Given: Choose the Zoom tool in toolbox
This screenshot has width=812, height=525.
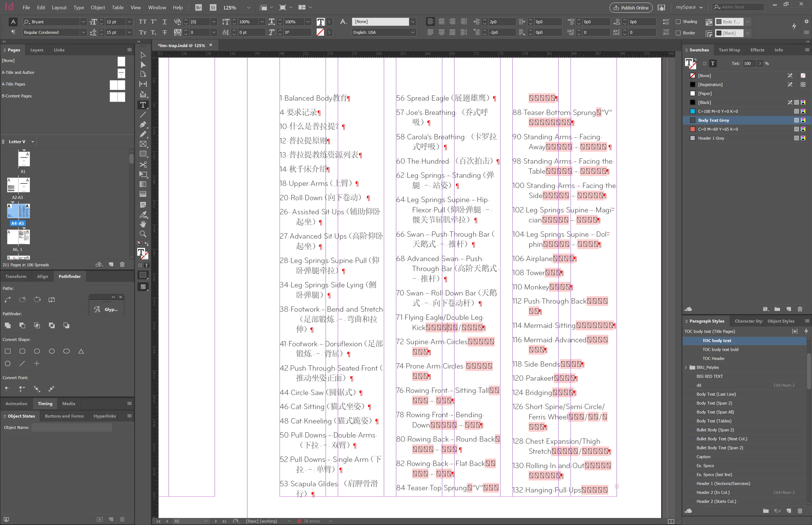Looking at the screenshot, I should tap(143, 234).
